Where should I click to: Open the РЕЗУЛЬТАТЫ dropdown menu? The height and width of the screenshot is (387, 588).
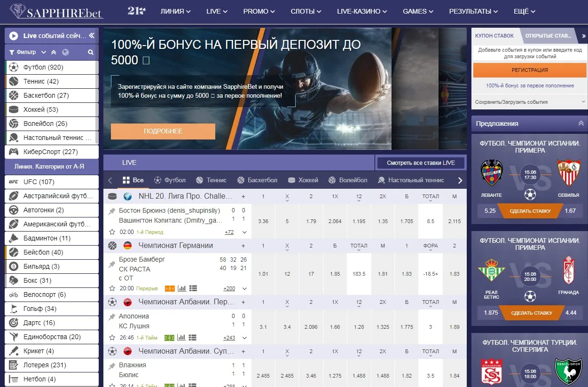pos(474,11)
